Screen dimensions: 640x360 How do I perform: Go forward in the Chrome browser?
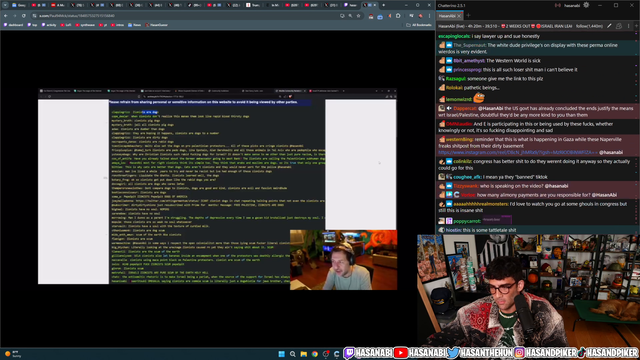[x=15, y=16]
